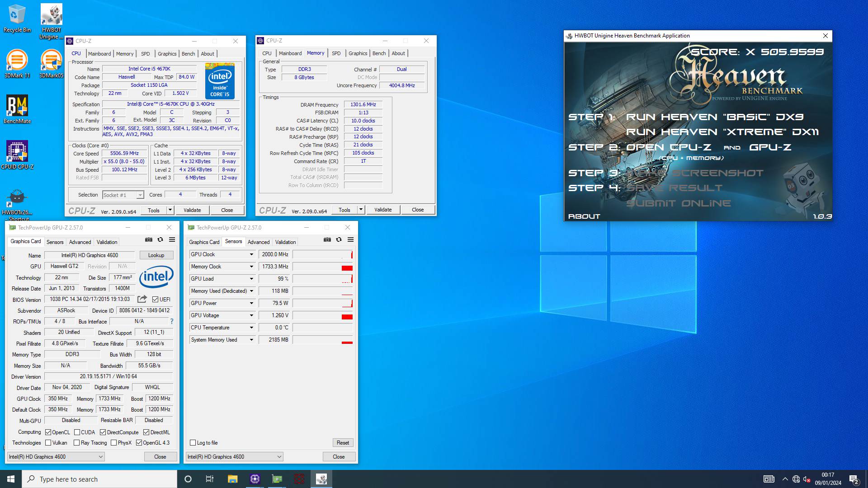
Task: Open the 3DMark05 desktop icon
Action: point(51,64)
